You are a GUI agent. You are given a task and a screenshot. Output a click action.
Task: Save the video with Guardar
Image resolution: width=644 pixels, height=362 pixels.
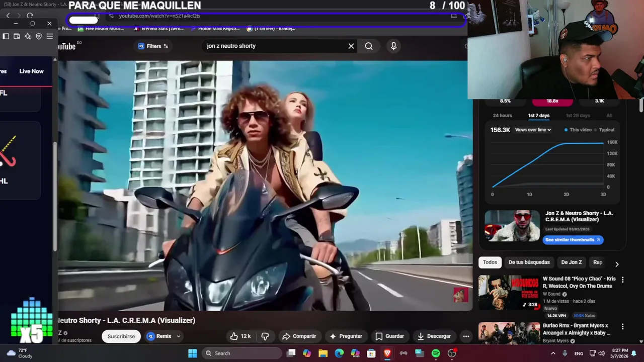390,336
